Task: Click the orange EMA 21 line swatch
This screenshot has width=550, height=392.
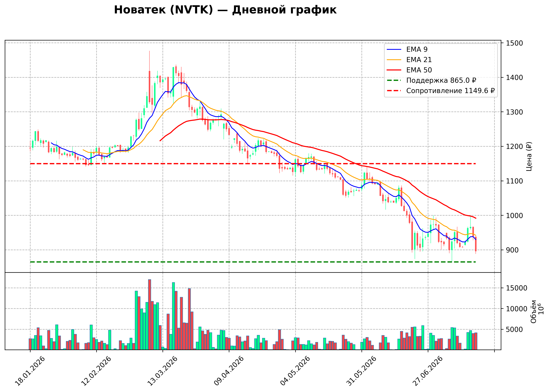Action: [x=394, y=60]
